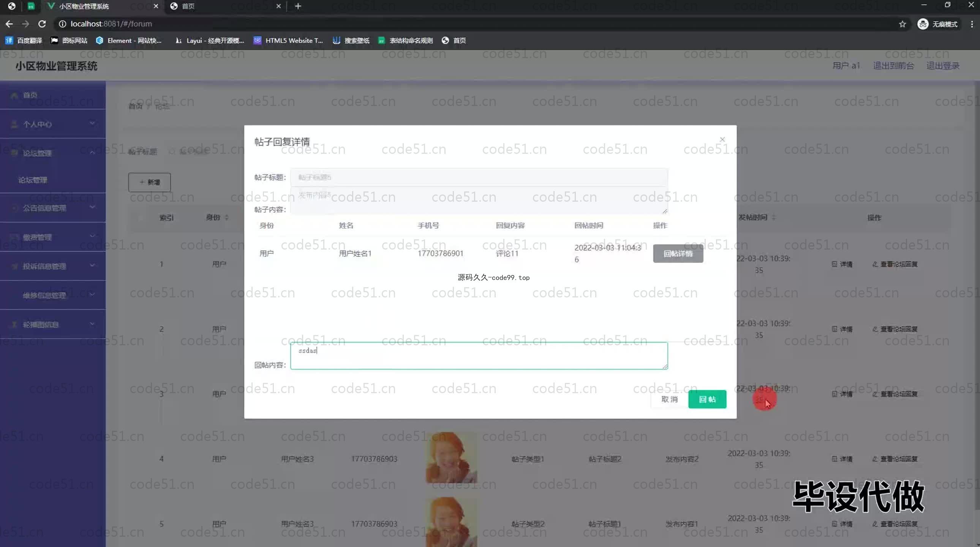Open 表结构命名规则 bookmark
This screenshot has height=547, width=980.
point(406,40)
